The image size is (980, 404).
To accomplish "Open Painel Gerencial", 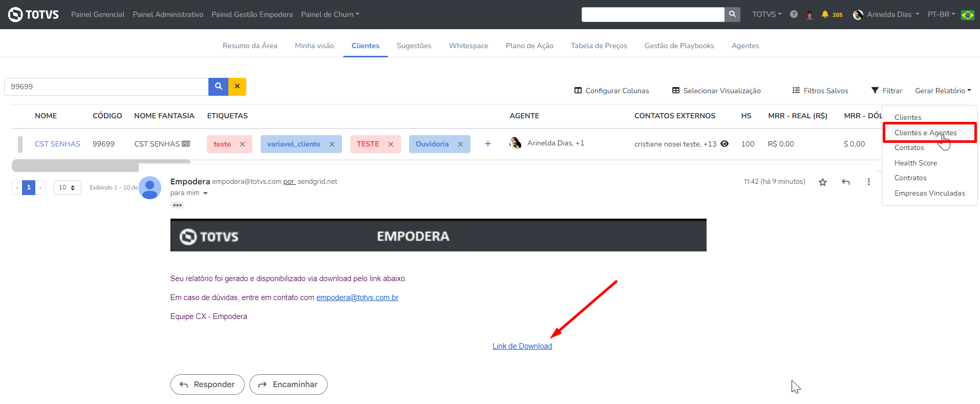I will click(x=98, y=14).
